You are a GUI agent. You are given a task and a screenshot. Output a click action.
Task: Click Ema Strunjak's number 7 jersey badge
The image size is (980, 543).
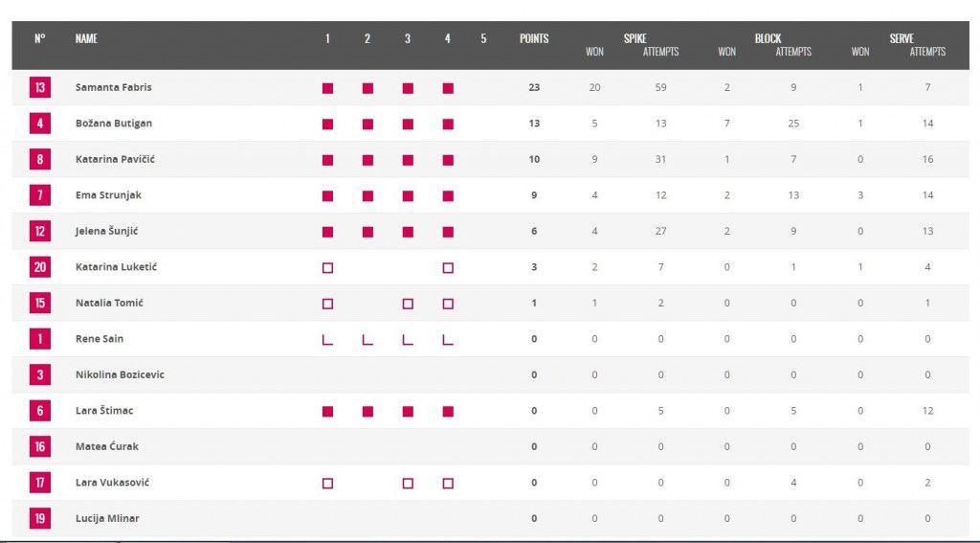pos(40,195)
